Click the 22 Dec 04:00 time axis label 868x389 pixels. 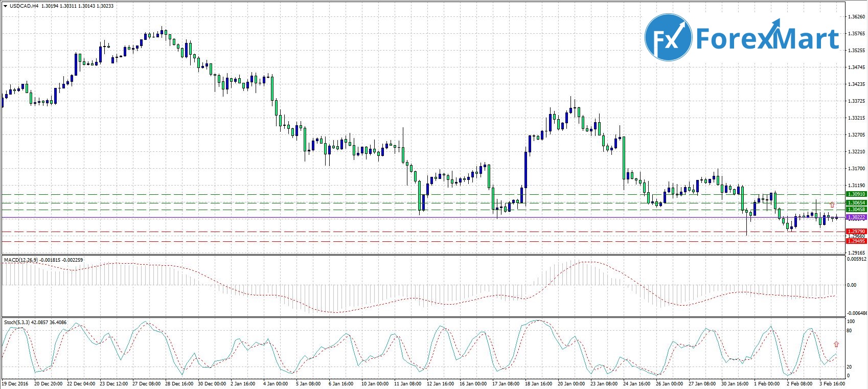coord(81,384)
